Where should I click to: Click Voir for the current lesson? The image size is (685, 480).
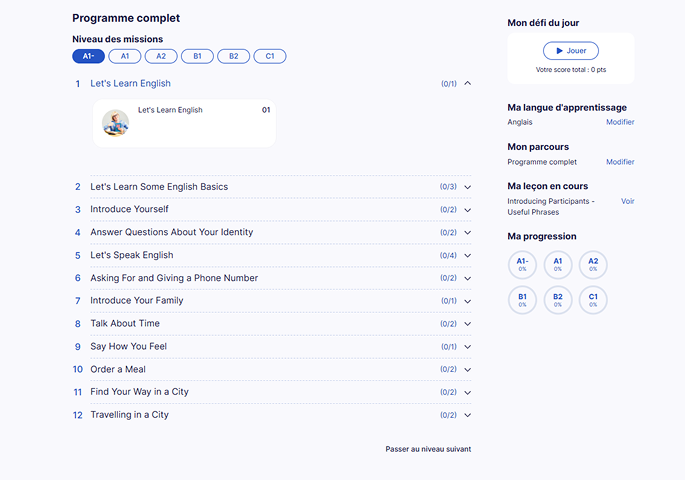pos(628,201)
